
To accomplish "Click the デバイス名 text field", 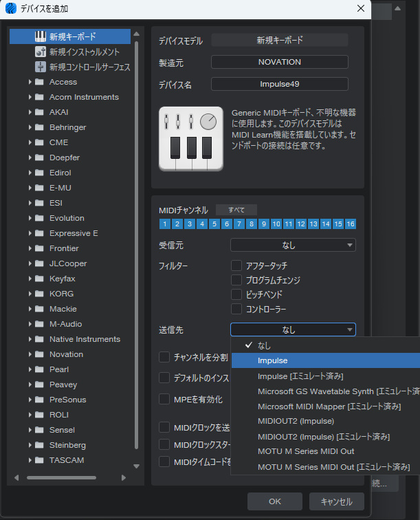I will pos(280,84).
